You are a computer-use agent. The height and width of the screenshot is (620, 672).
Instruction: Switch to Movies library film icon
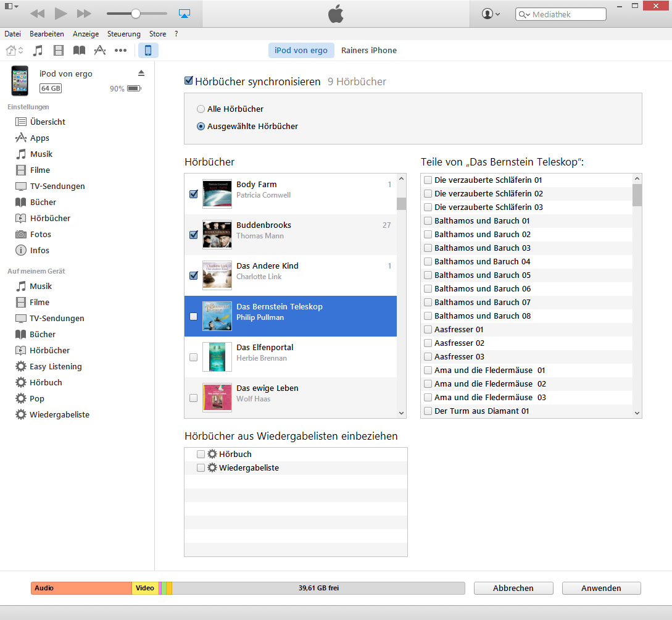click(58, 51)
